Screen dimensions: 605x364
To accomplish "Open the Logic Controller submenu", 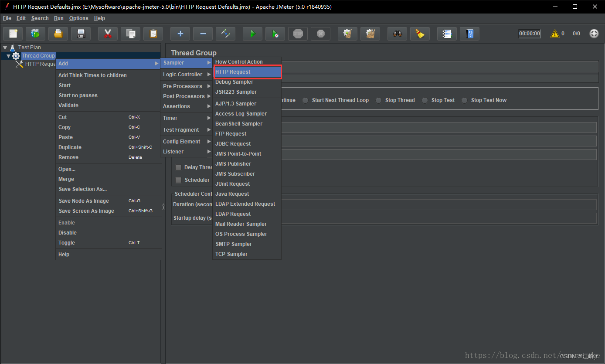I will pos(187,75).
